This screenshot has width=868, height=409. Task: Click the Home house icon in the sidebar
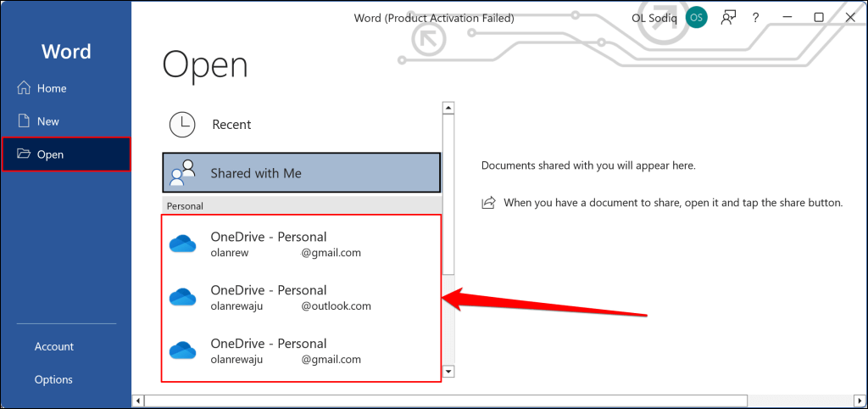click(x=23, y=88)
